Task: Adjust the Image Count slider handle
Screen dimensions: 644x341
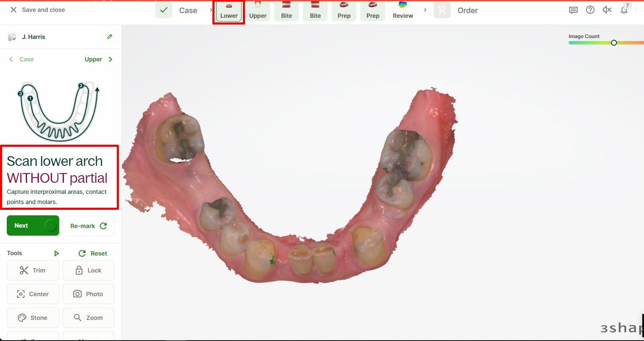Action: point(614,43)
